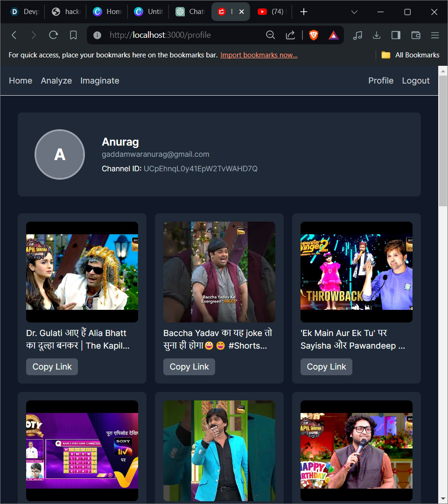Expand the tab search dropdown chevron
Image resolution: width=448 pixels, height=504 pixels.
(x=354, y=12)
